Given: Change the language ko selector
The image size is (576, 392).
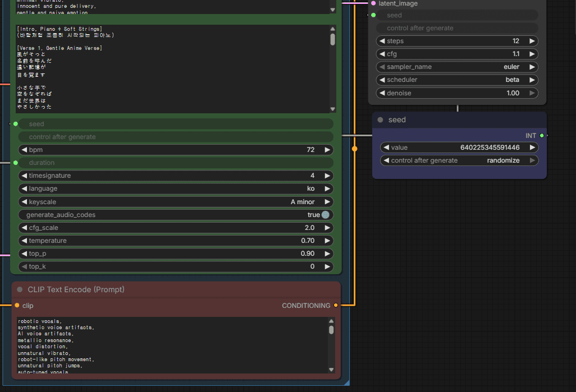Looking at the screenshot, I should [x=176, y=188].
